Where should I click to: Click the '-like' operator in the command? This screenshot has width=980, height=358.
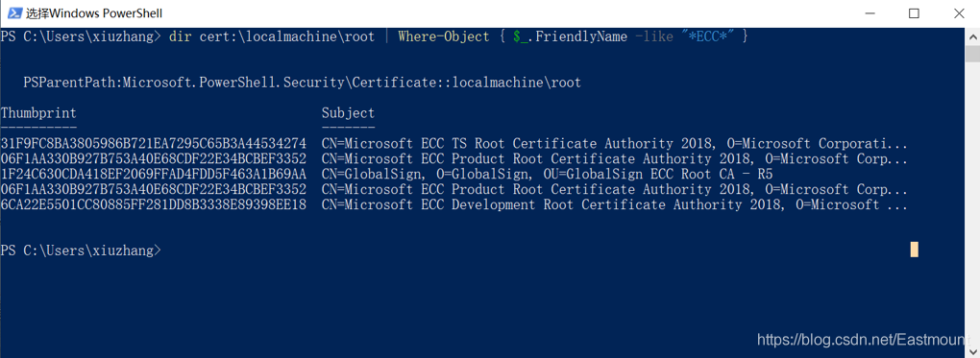tap(653, 36)
